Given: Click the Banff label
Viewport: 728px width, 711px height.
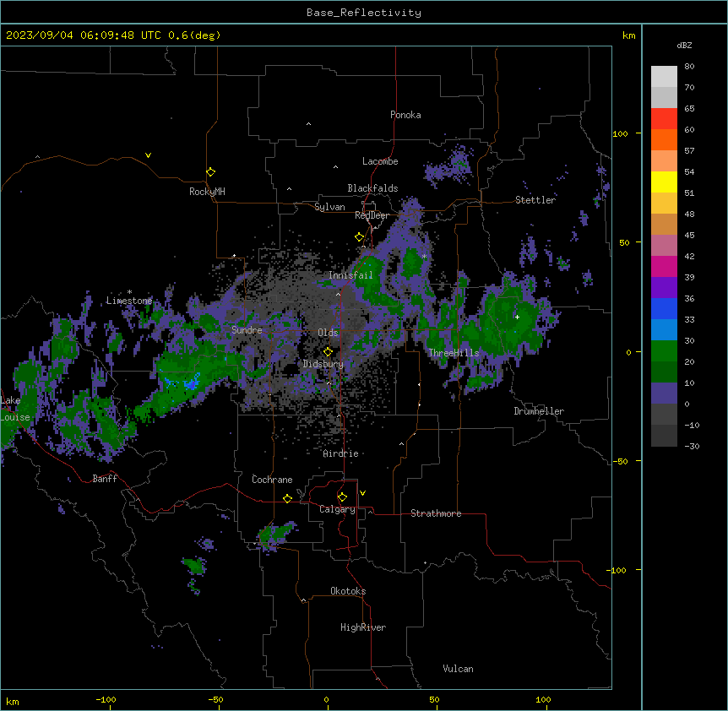Looking at the screenshot, I should (105, 479).
